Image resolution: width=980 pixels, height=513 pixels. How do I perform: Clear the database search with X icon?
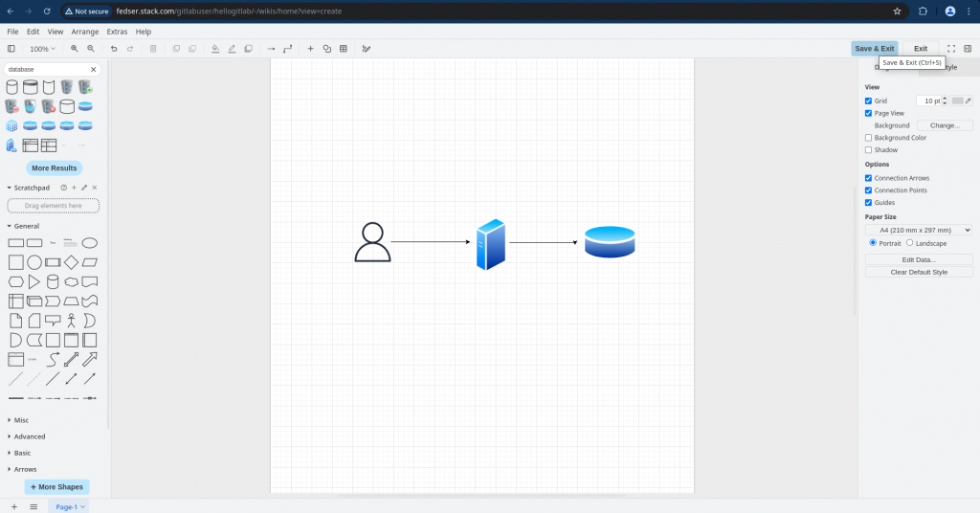(x=94, y=69)
